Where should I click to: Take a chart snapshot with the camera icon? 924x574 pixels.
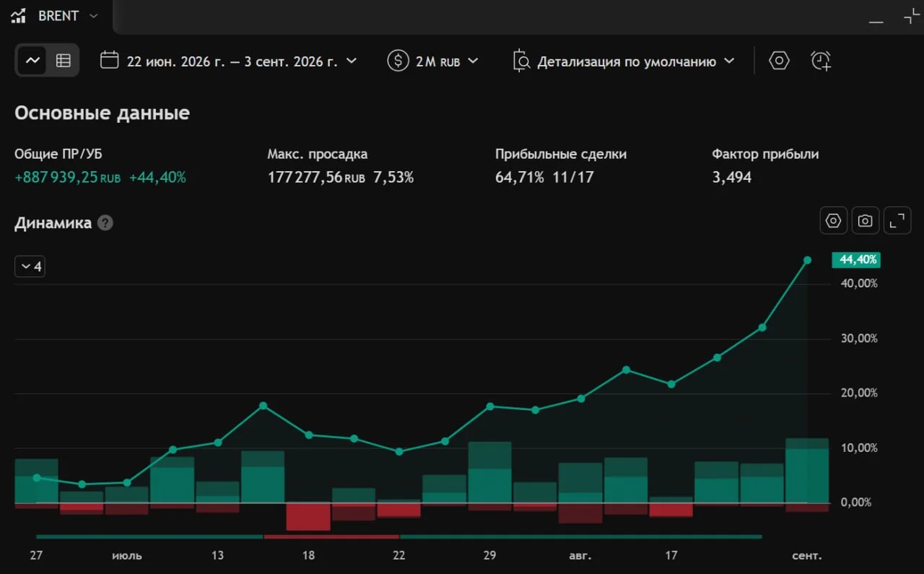pyautogui.click(x=866, y=221)
